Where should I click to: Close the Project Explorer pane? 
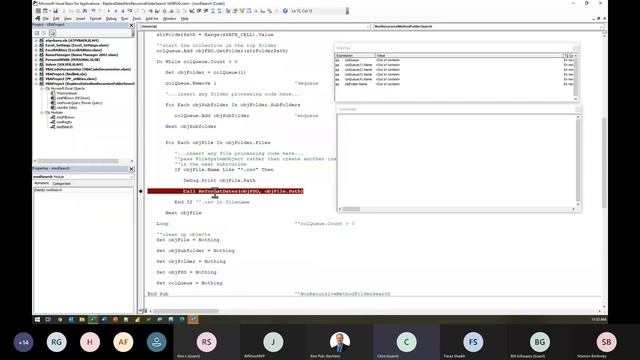(x=131, y=25)
